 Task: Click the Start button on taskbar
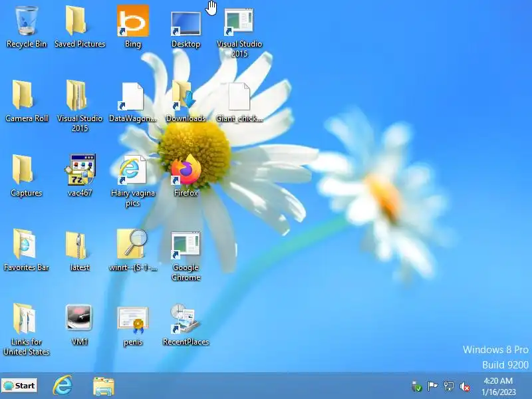pos(19,386)
